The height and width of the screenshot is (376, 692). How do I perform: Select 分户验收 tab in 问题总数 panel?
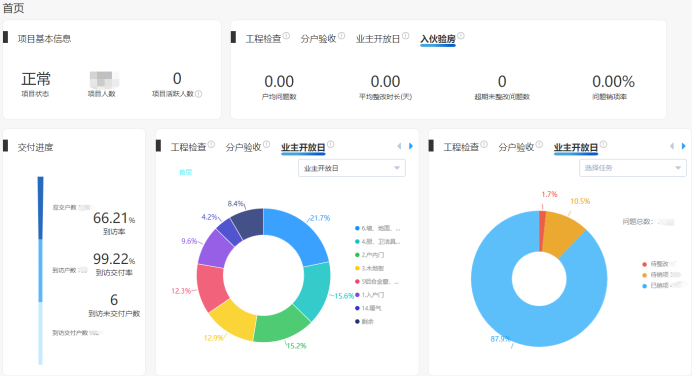tap(516, 147)
